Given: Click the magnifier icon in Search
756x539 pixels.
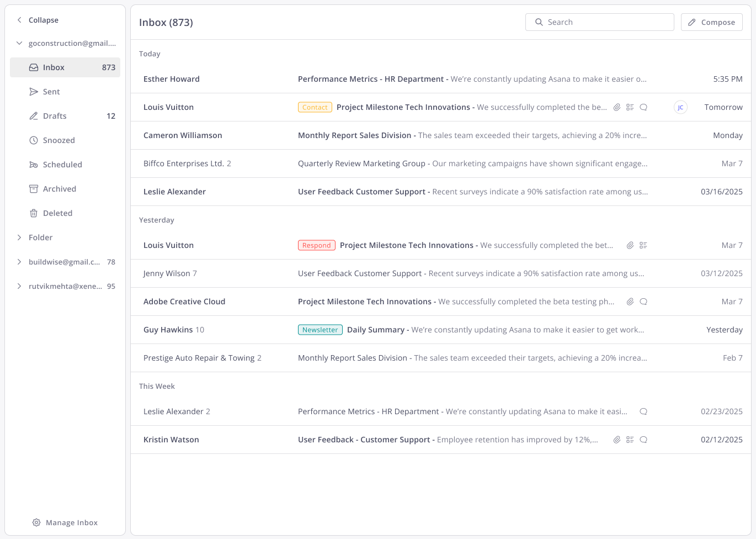Looking at the screenshot, I should [x=539, y=22].
